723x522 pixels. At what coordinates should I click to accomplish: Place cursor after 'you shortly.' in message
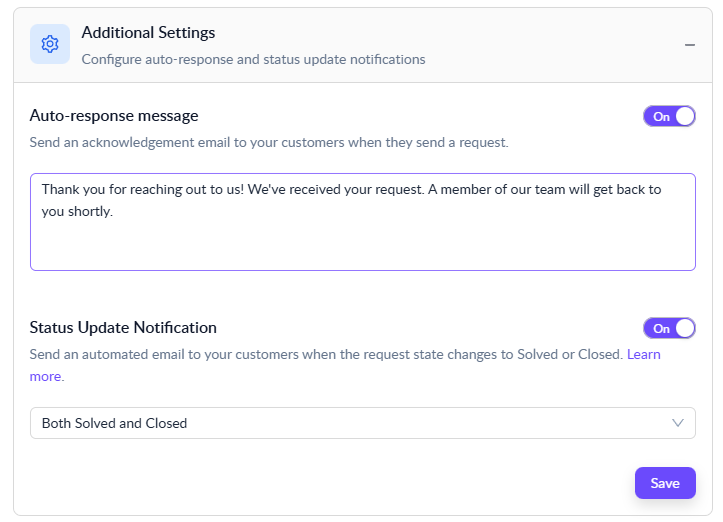(113, 211)
